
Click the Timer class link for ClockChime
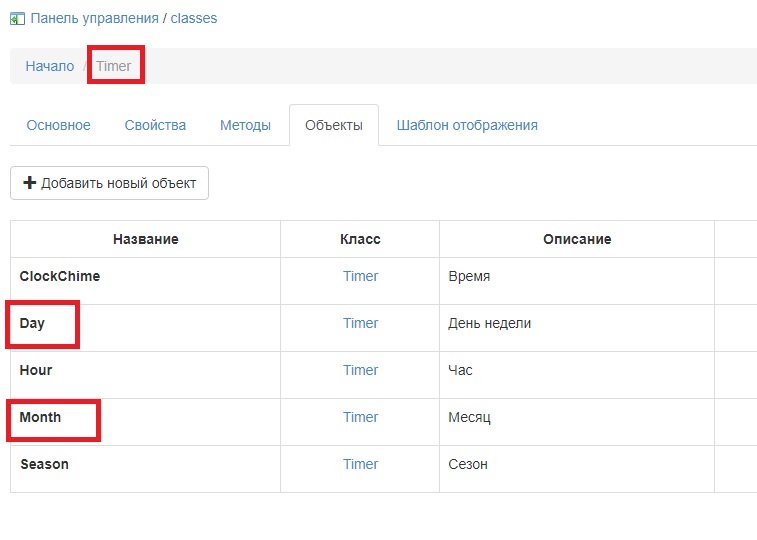[360, 276]
